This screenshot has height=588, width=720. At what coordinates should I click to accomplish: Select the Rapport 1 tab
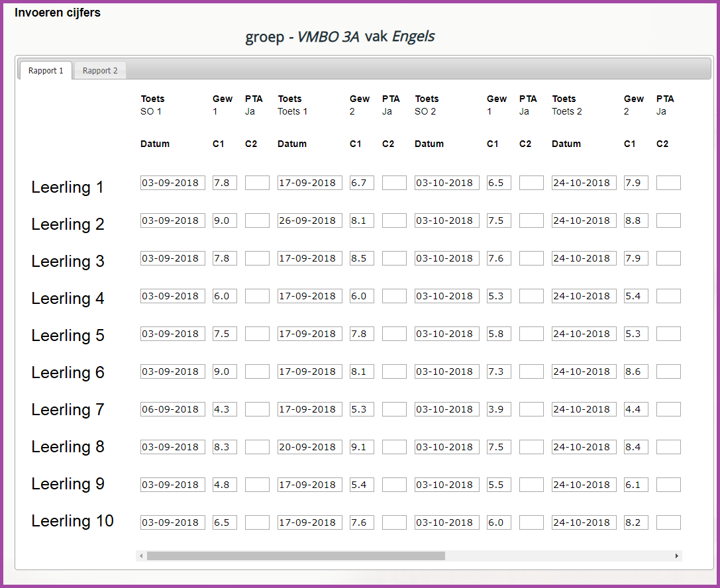click(x=46, y=71)
